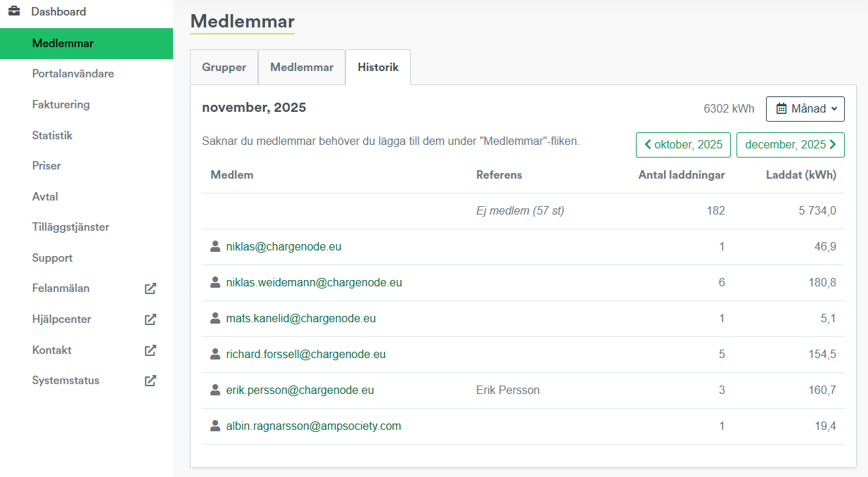Click user icon next to niklas@chargenode.eu
The height and width of the screenshot is (477, 868).
(x=215, y=247)
